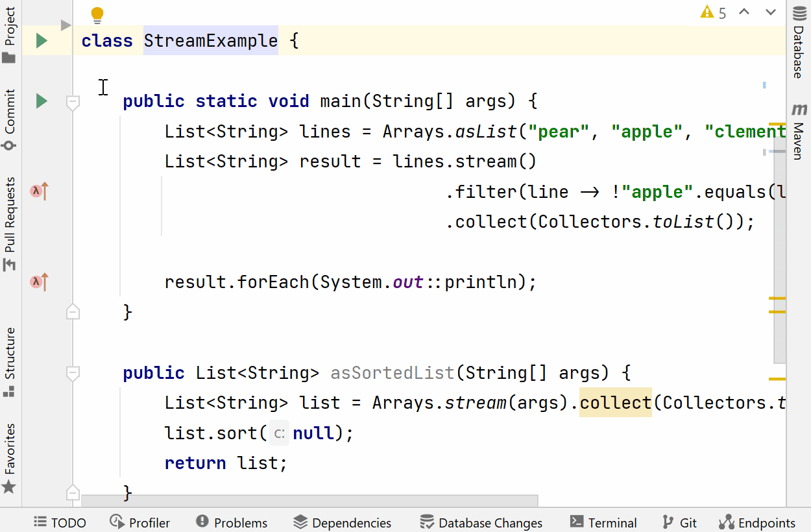Click the return keyword
The width and height of the screenshot is (811, 532).
click(x=195, y=463)
